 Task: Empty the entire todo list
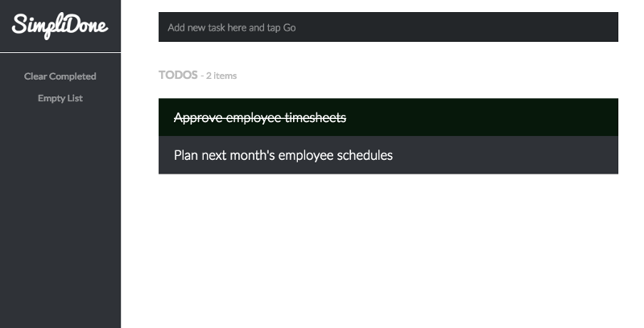[x=60, y=98]
